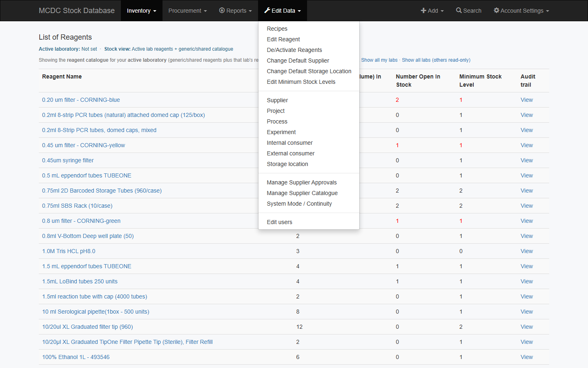Viewport: 588px width, 368px height.
Task: Select System Mode / Continuity
Action: click(309, 204)
